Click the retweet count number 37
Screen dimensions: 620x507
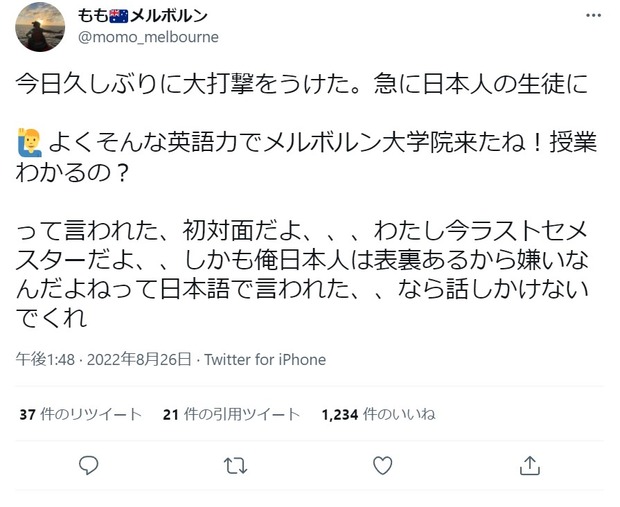pyautogui.click(x=28, y=414)
